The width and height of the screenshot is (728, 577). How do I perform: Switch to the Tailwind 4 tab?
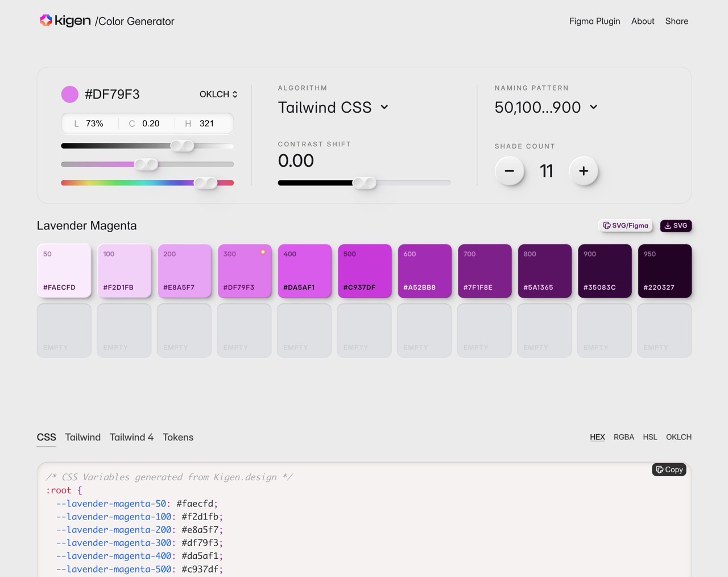click(131, 437)
